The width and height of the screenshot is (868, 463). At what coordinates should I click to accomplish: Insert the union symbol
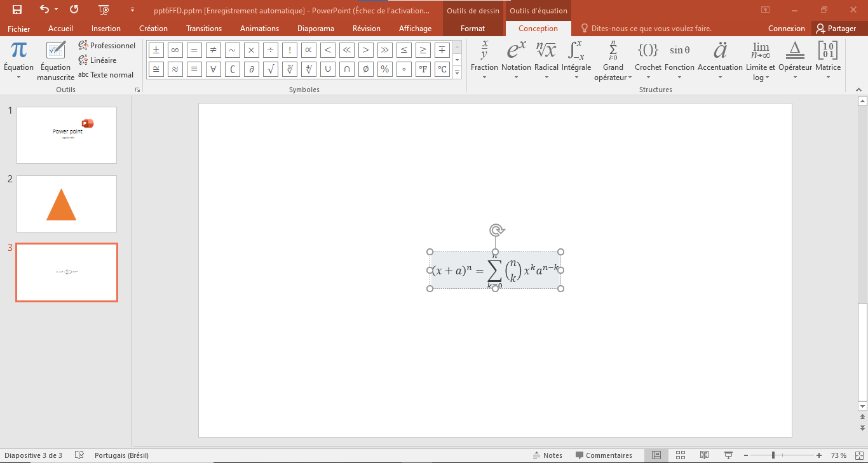tap(328, 69)
